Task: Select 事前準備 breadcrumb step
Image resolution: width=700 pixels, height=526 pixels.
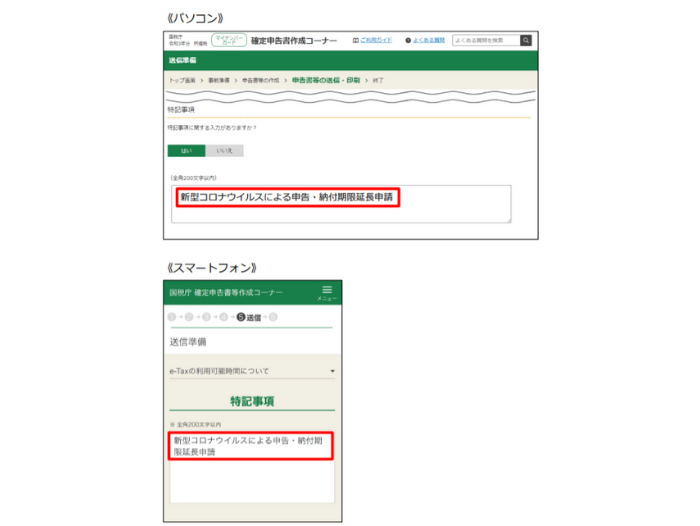Action: point(218,79)
